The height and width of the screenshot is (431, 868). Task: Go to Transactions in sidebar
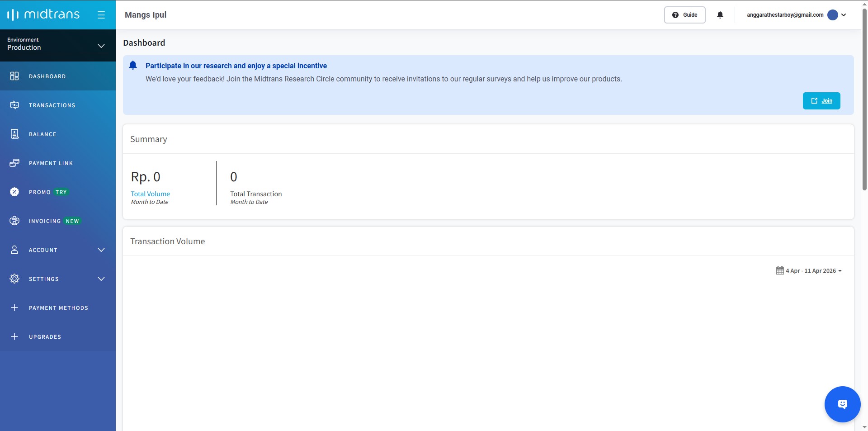coord(52,105)
